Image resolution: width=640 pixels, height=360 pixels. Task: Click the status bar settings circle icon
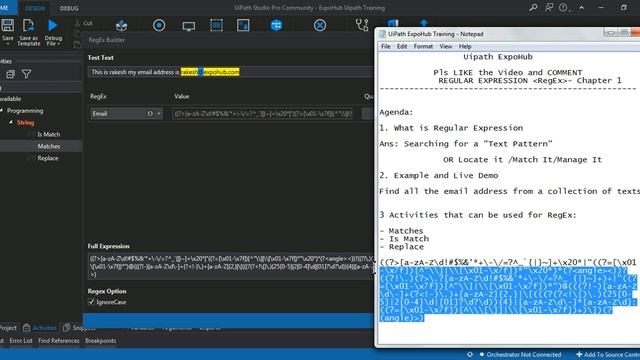click(470, 355)
